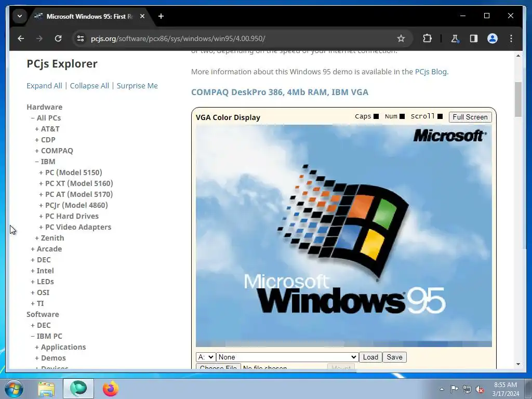This screenshot has width=532, height=399.
Task: Click the Load button
Action: 370,357
